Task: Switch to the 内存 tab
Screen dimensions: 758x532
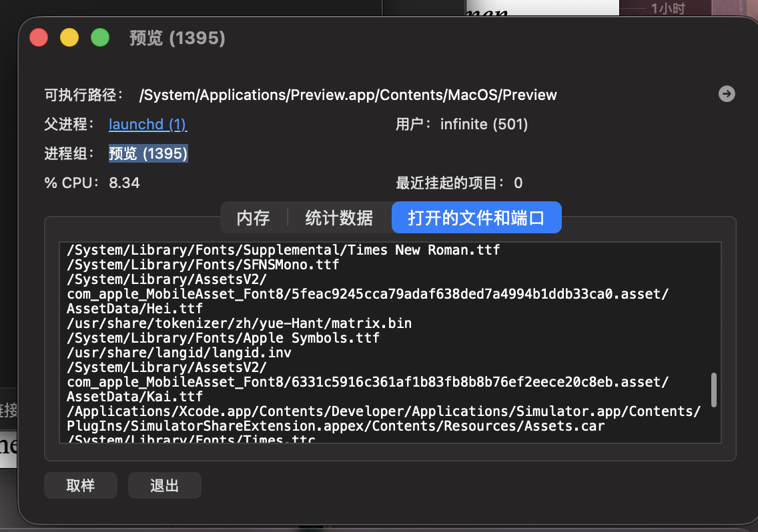Action: [254, 218]
